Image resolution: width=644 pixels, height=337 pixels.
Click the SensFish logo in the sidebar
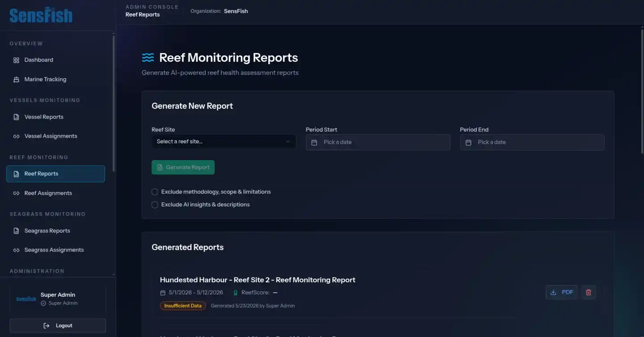[41, 16]
